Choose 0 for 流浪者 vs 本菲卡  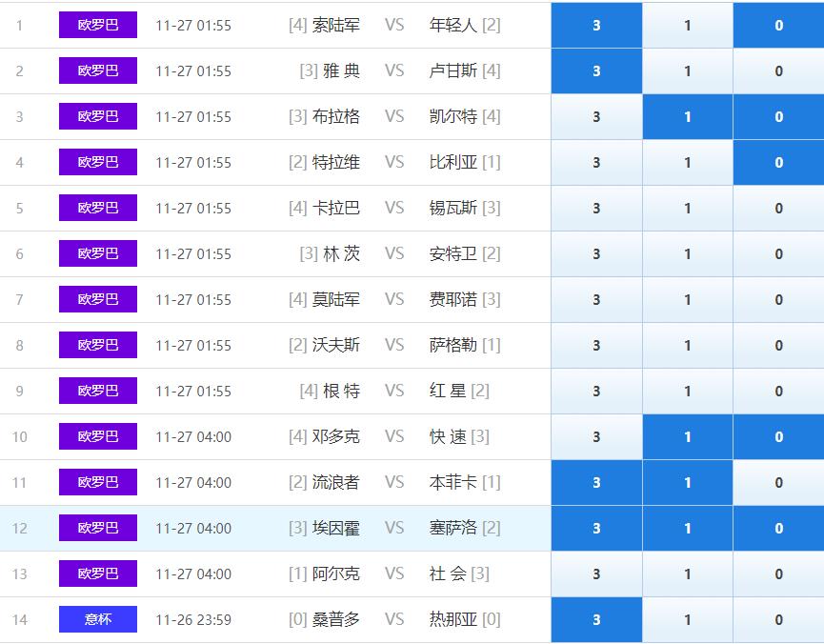click(779, 483)
